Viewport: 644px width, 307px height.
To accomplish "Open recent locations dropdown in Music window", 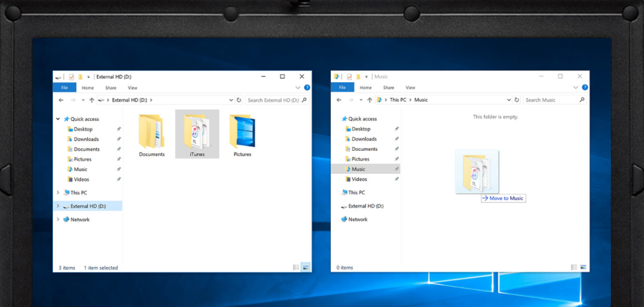I will 361,100.
